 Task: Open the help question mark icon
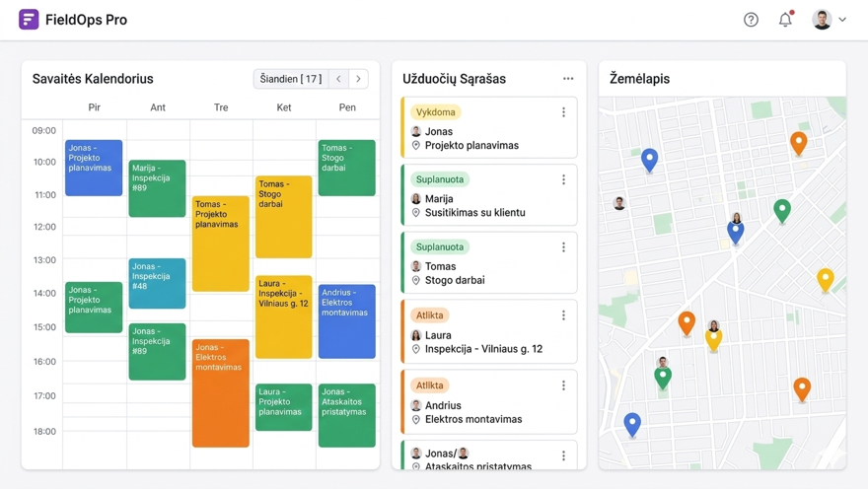(x=751, y=20)
